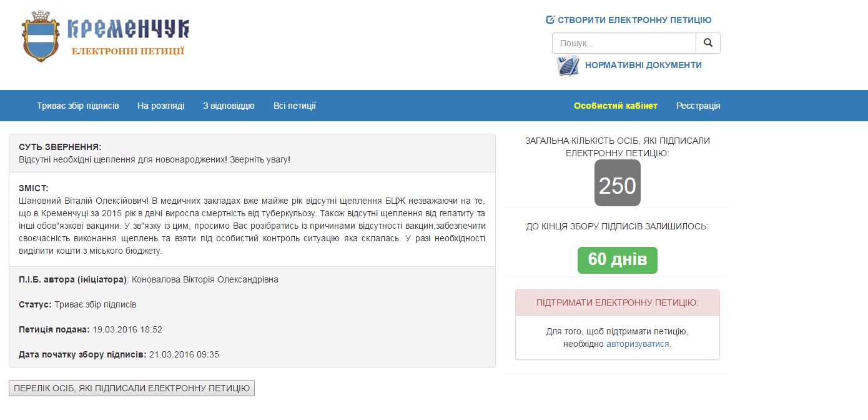
Task: Open Особистий кабінет
Action: (616, 106)
